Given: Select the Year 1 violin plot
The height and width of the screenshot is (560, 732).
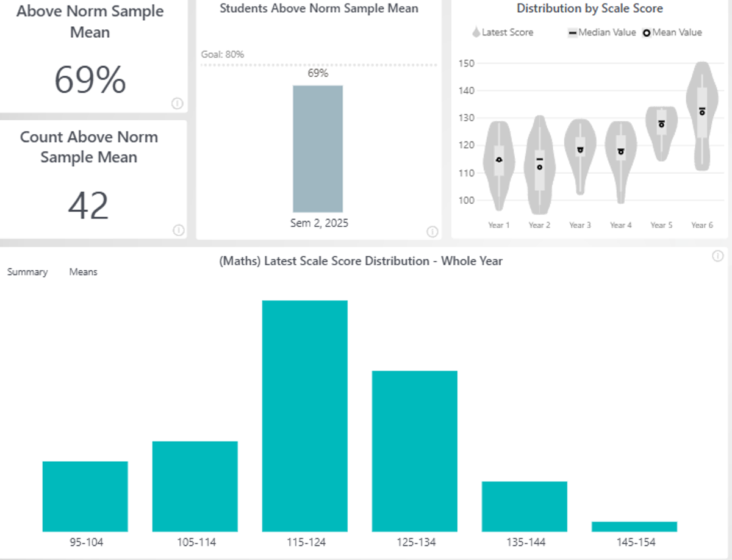Looking at the screenshot, I should coord(499,165).
